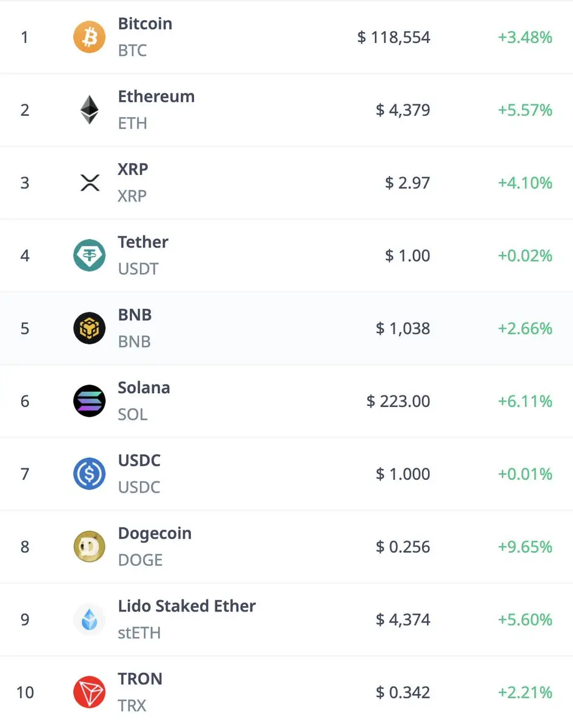
Task: Select the Solana price $ 223.00
Action: tap(398, 402)
